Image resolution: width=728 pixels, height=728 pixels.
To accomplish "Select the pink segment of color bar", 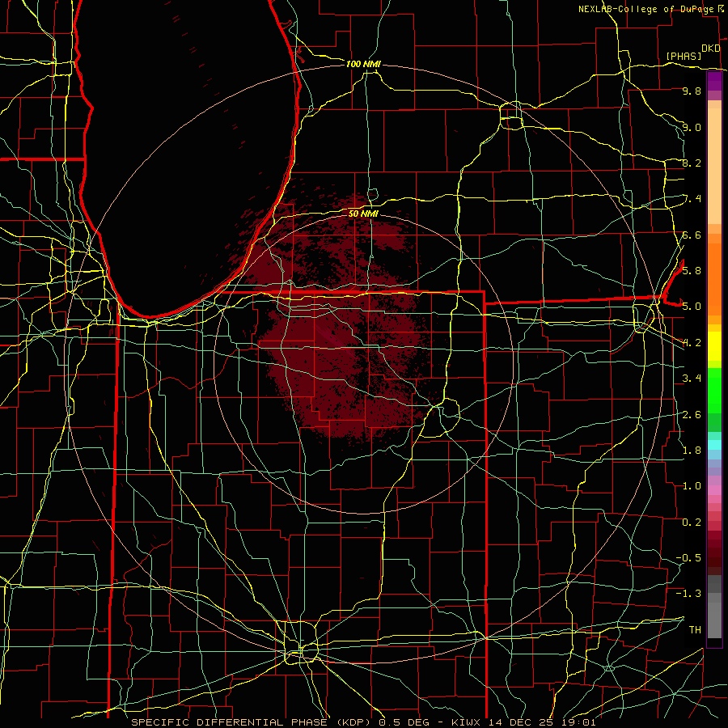I will coord(714,490).
